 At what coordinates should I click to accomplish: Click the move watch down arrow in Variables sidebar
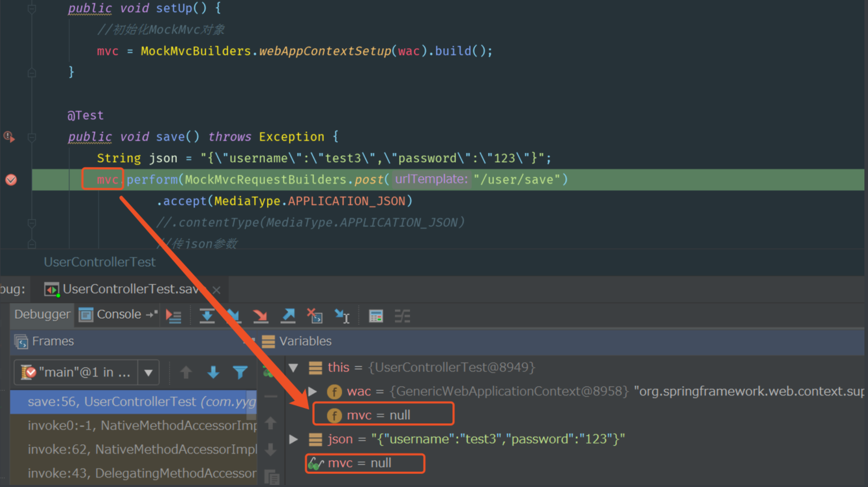[x=270, y=450]
